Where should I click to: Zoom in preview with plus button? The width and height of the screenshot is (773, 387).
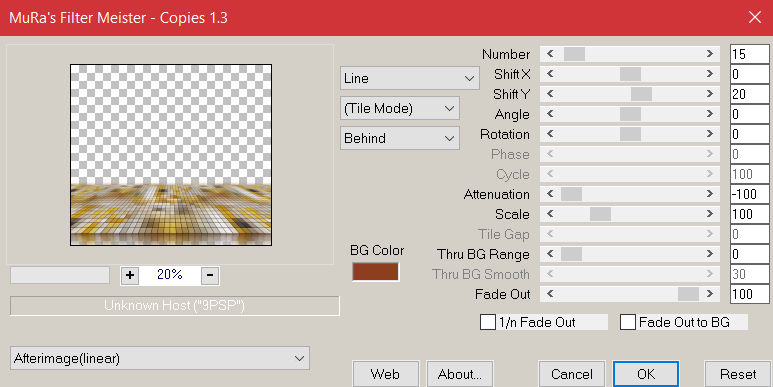[130, 275]
